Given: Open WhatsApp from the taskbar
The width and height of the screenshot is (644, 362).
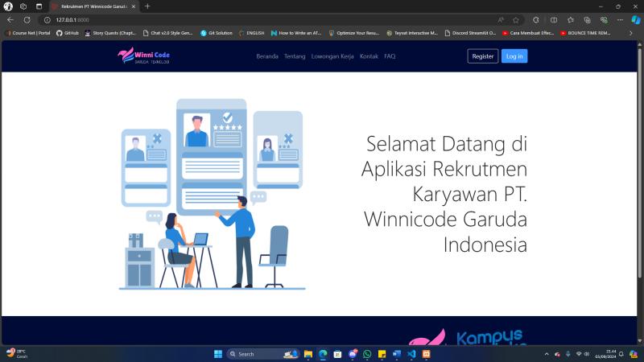Looking at the screenshot, I should tap(367, 354).
